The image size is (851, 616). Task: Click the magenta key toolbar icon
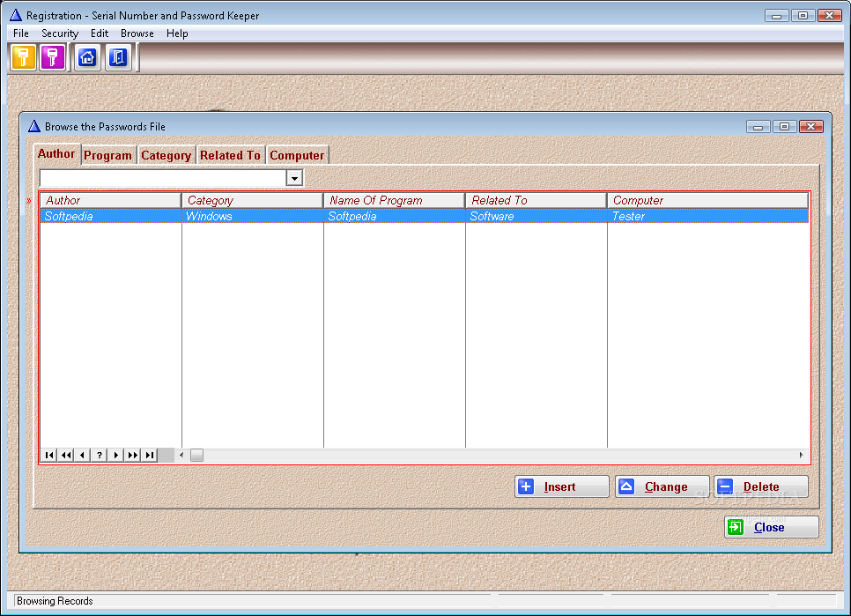click(53, 57)
